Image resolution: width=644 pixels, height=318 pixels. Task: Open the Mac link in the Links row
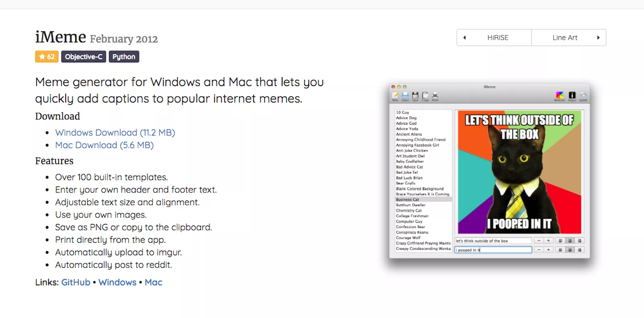coord(153,283)
